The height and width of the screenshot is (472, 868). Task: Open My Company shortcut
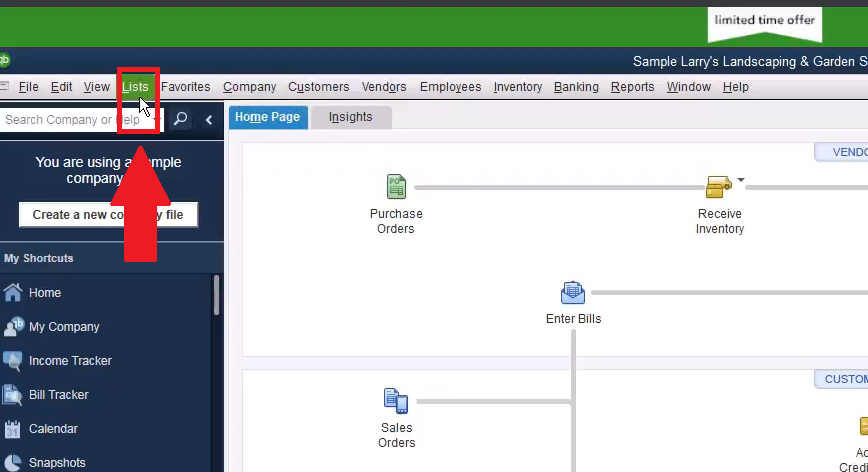pos(63,327)
